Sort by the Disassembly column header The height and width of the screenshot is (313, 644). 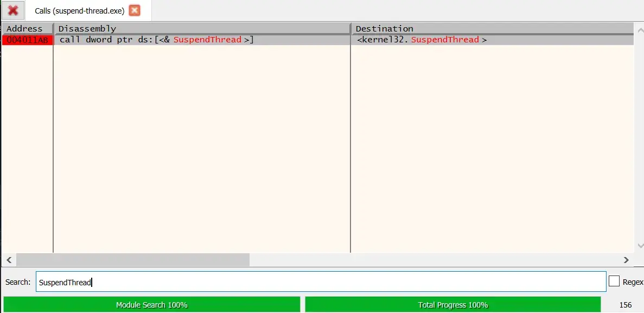click(x=202, y=28)
